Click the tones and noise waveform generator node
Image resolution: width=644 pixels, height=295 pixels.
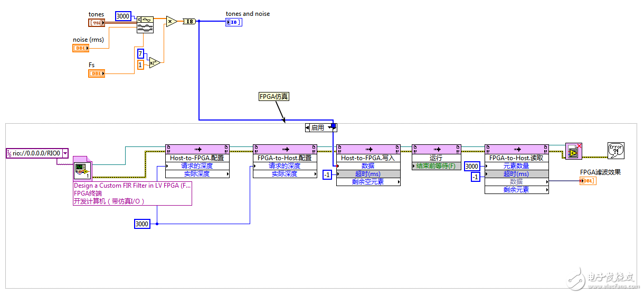click(145, 24)
